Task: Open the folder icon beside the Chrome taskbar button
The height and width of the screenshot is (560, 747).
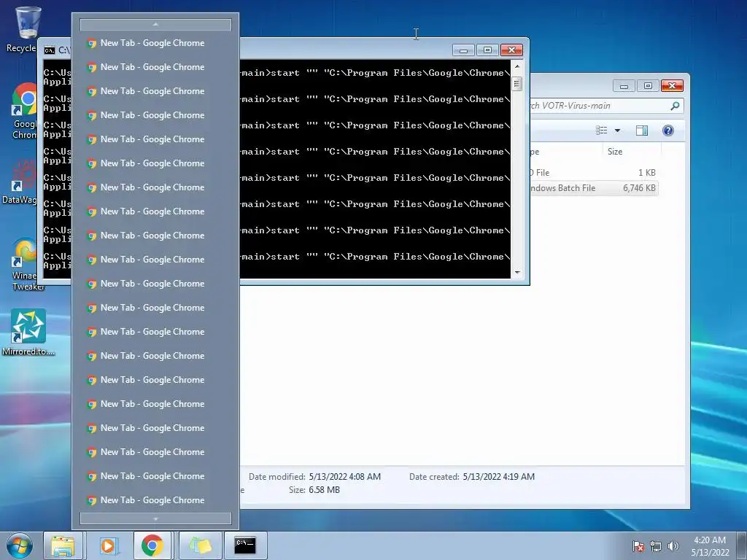Action: (200, 545)
